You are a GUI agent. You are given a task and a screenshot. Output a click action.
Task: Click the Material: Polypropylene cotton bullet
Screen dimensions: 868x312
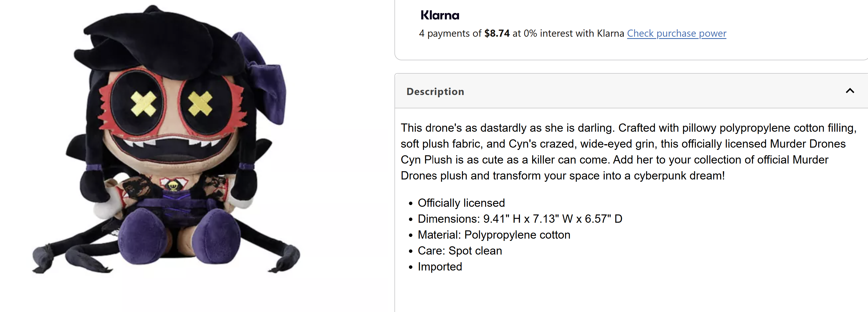(x=494, y=235)
